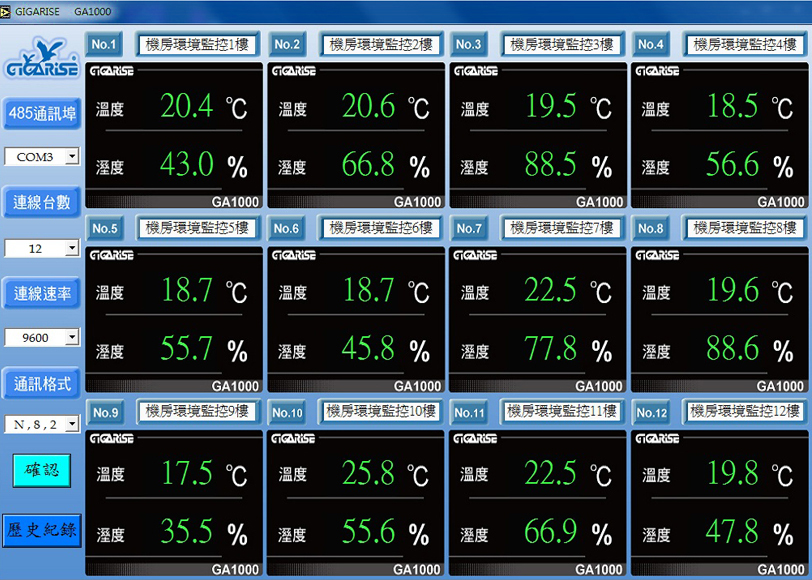Click the 19.8 temperature reading of No.12
This screenshot has width=812, height=580.
pos(733,473)
